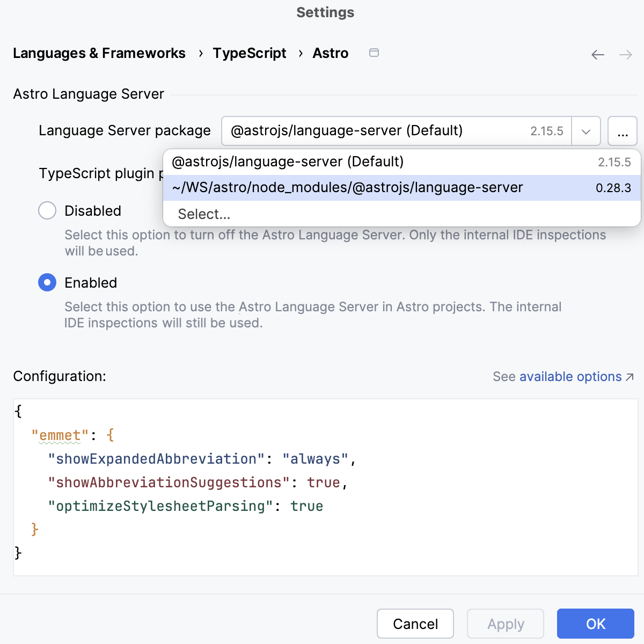Click the forward navigation arrow
The image size is (644, 644).
(625, 54)
